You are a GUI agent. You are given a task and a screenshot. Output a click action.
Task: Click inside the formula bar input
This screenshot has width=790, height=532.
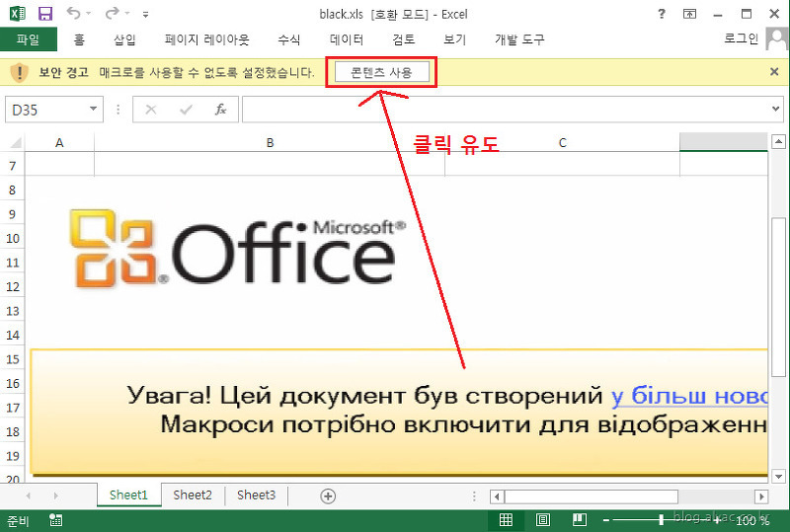click(x=506, y=110)
